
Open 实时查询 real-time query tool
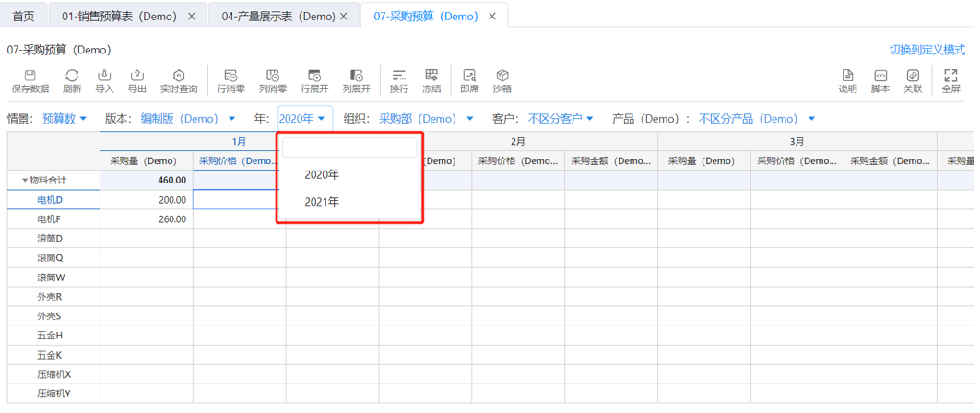[x=179, y=80]
